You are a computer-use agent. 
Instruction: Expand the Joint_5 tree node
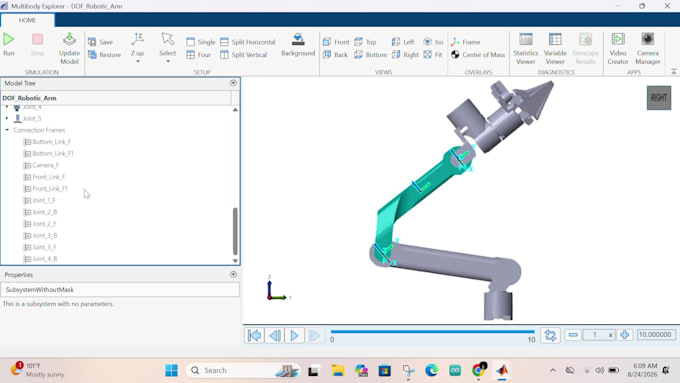pyautogui.click(x=7, y=118)
